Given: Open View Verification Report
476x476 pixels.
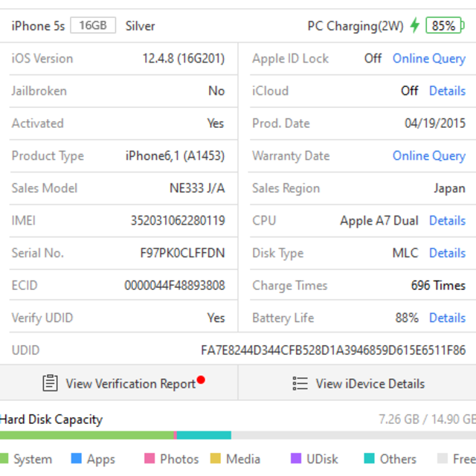Looking at the screenshot, I should coord(119,383).
